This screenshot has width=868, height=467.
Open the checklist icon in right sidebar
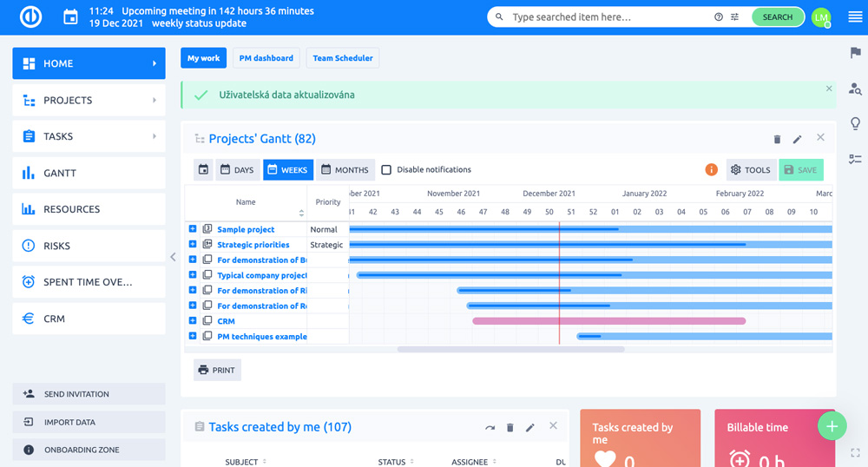[x=855, y=160]
